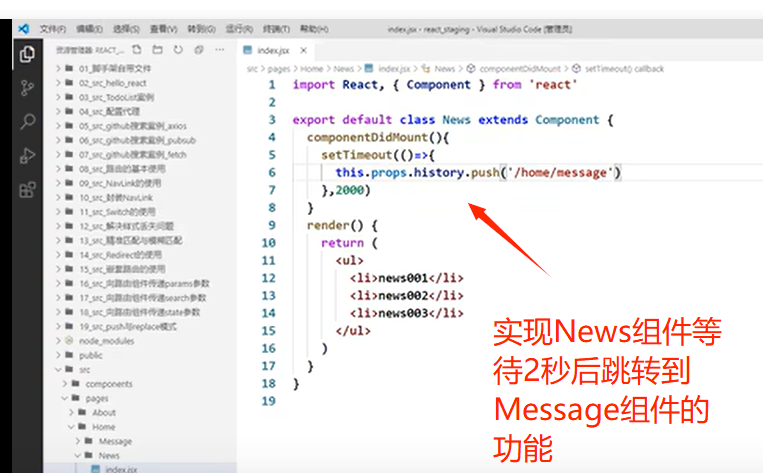The height and width of the screenshot is (473, 763).
Task: Click the import React code line
Action: [435, 85]
